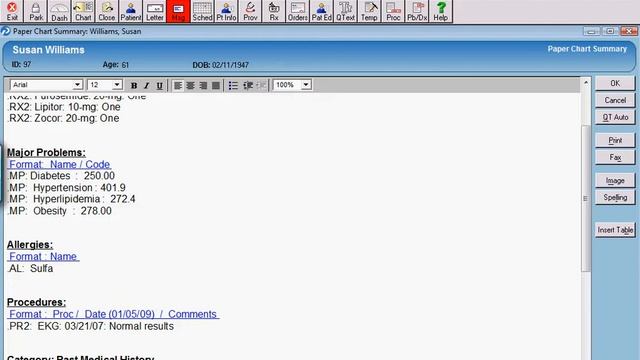The image size is (640, 360).
Task: Open the Patient toolbar icon
Action: [x=130, y=11]
